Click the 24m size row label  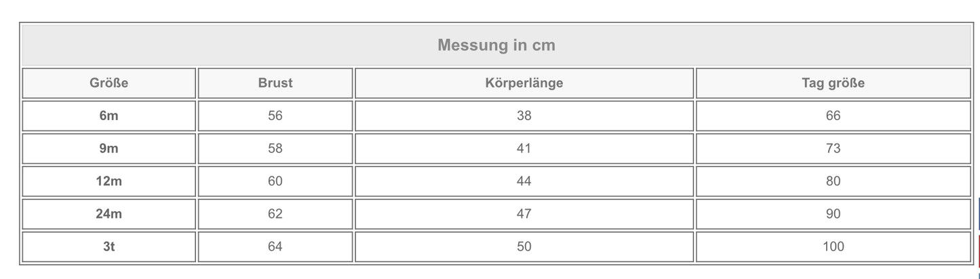(x=109, y=214)
